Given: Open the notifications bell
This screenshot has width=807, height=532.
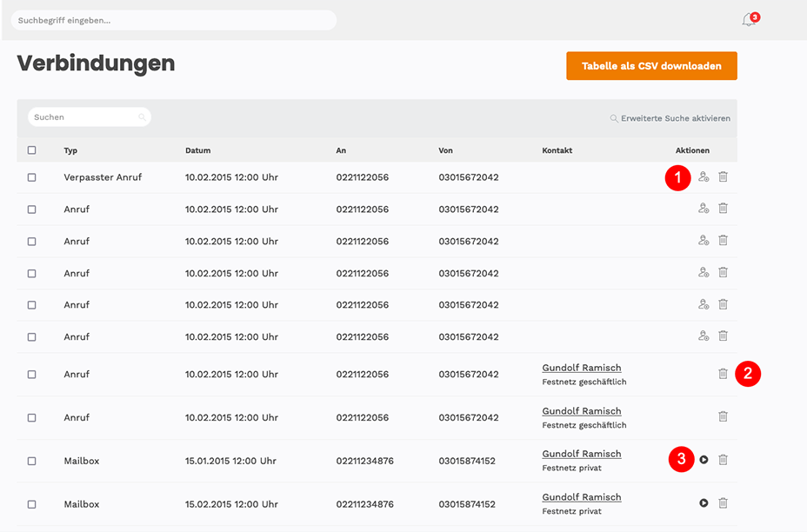Looking at the screenshot, I should pos(749,21).
